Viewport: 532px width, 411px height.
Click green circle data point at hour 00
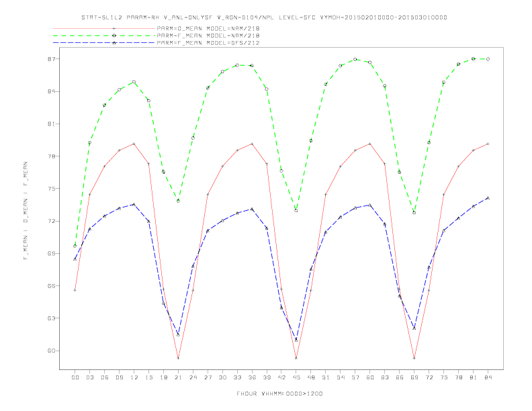point(75,246)
